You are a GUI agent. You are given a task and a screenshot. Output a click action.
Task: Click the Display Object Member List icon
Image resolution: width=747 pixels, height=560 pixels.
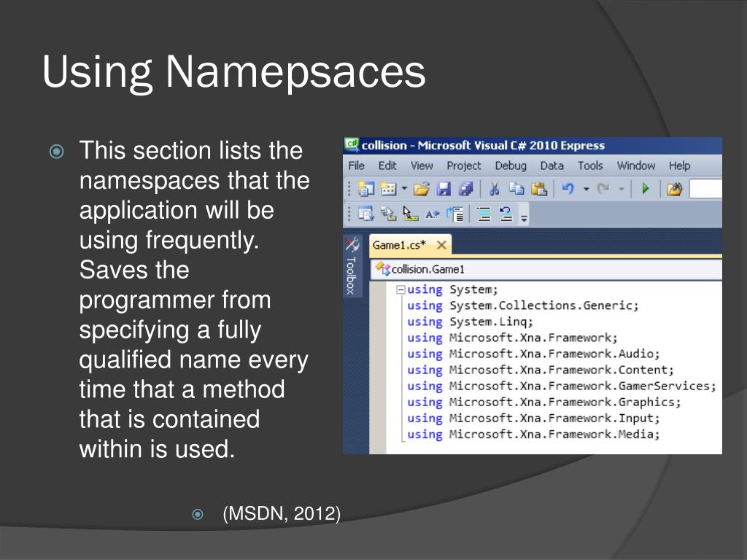[366, 214]
